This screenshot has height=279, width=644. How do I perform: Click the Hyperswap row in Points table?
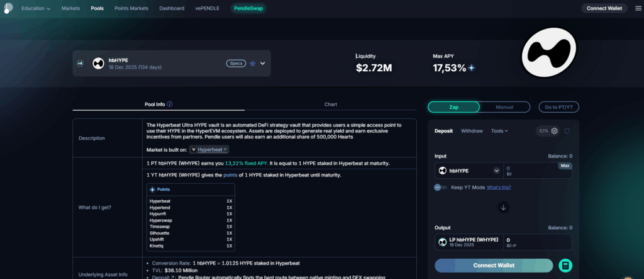pos(191,220)
